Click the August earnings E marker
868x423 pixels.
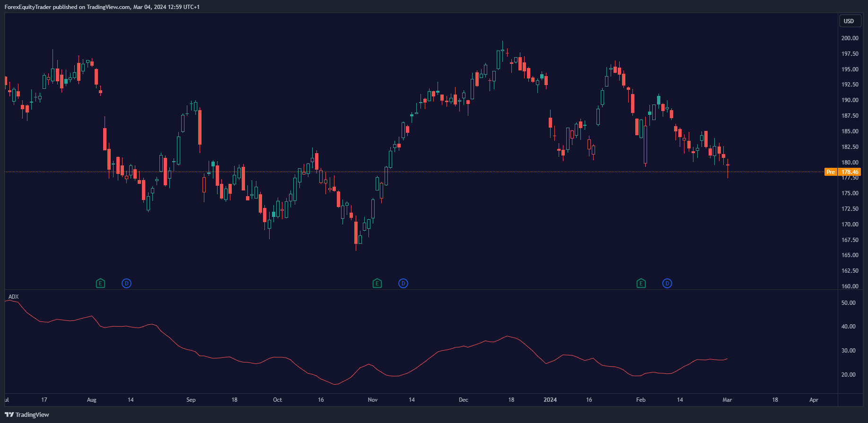(100, 284)
